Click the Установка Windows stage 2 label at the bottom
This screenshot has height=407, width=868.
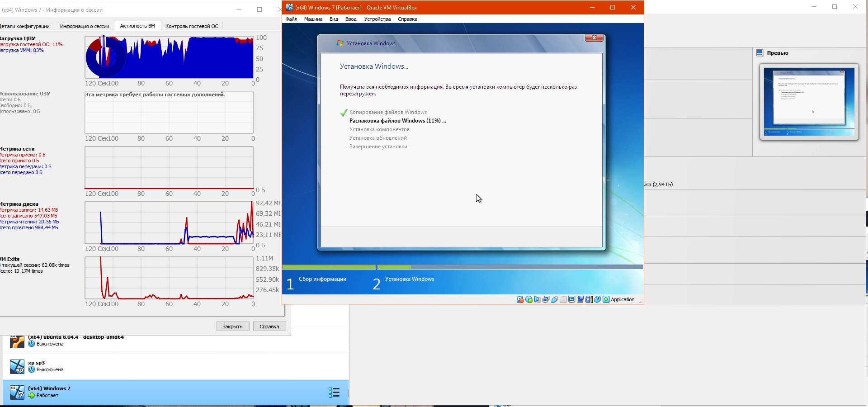pyautogui.click(x=410, y=279)
